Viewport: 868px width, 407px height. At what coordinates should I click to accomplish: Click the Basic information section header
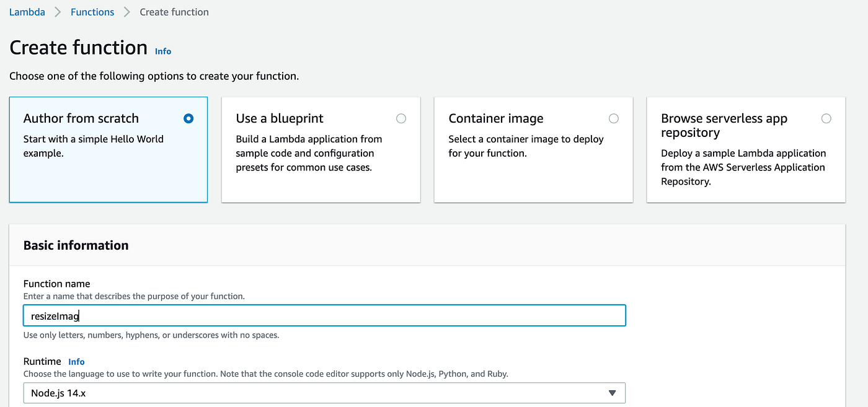(x=76, y=245)
